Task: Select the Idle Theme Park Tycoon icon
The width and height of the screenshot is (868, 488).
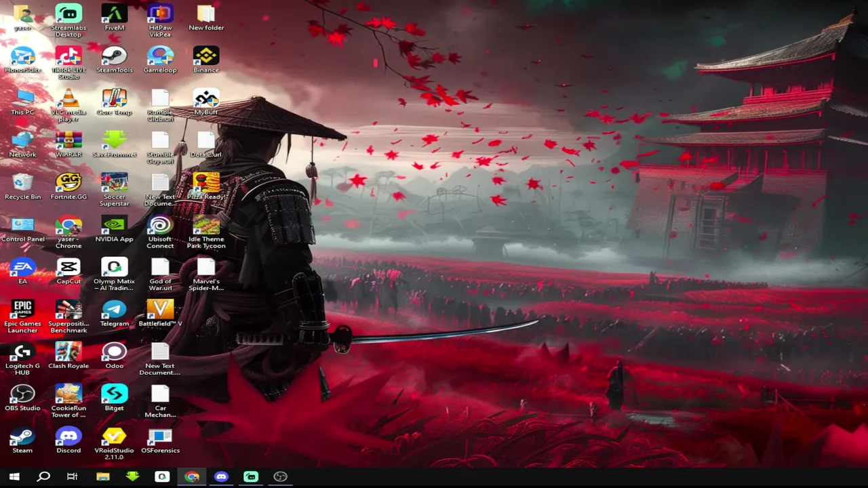Action: (x=206, y=232)
